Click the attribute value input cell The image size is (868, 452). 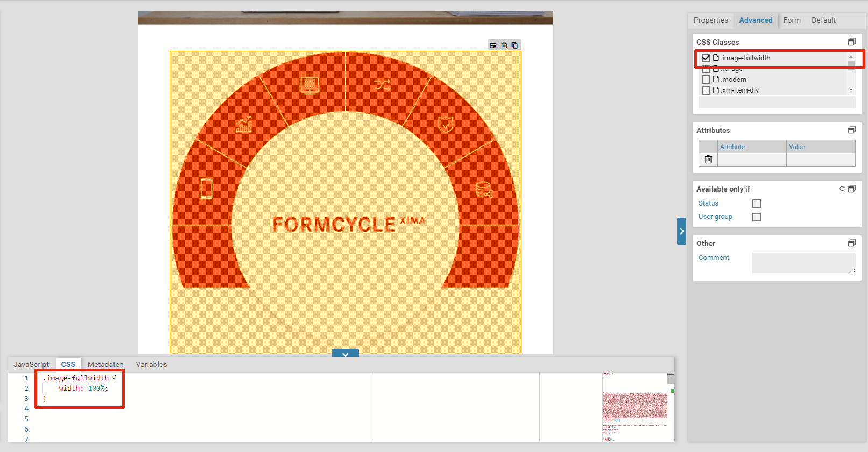pos(821,160)
